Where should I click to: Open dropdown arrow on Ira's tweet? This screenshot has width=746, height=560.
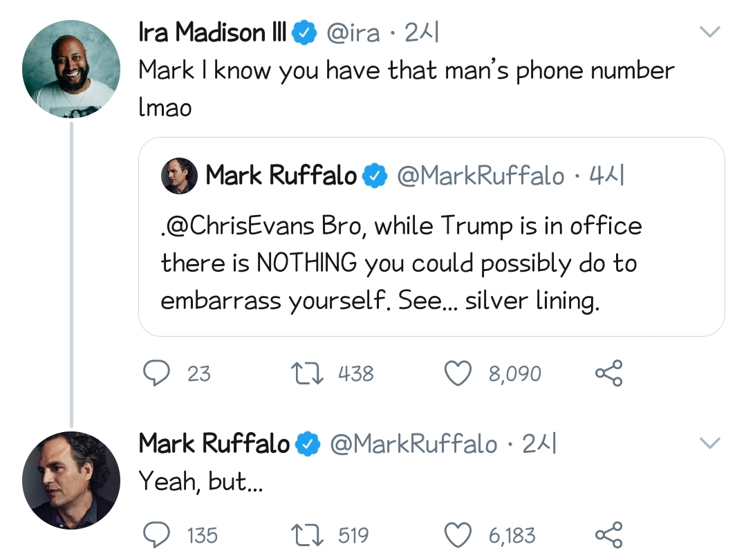click(x=710, y=32)
